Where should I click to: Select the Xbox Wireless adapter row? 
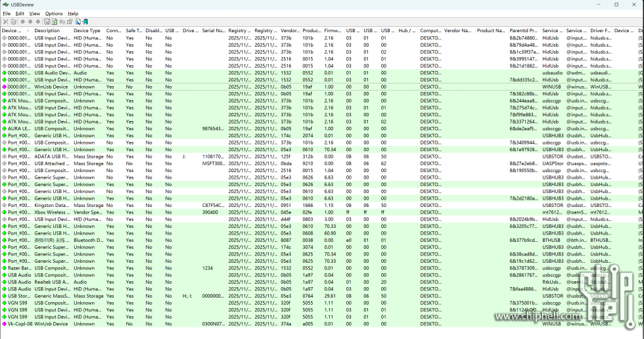[53, 212]
